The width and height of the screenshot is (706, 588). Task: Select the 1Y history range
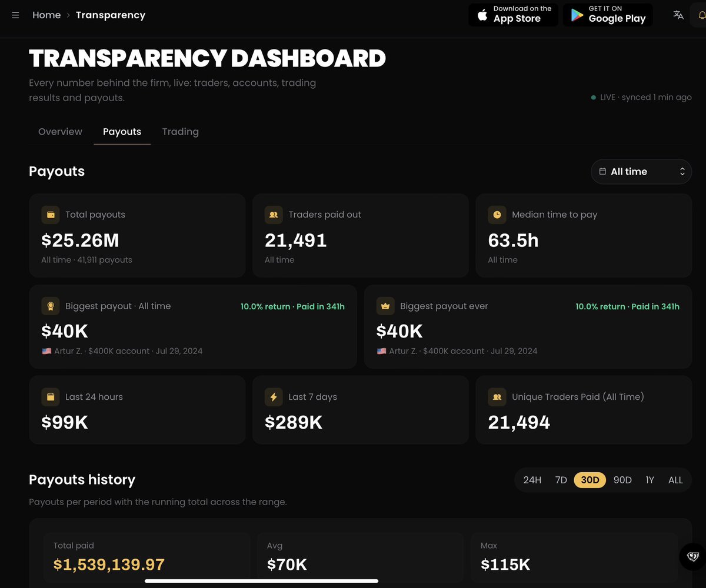pos(650,480)
